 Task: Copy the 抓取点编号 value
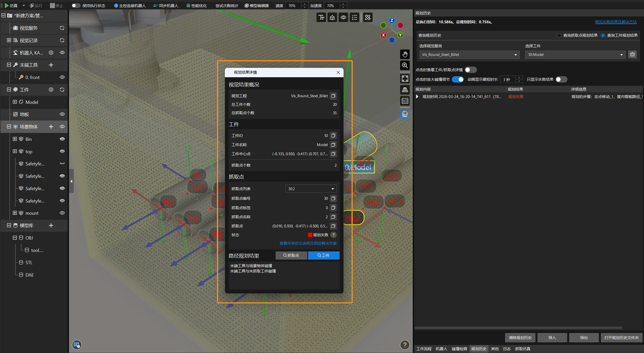pyautogui.click(x=333, y=199)
